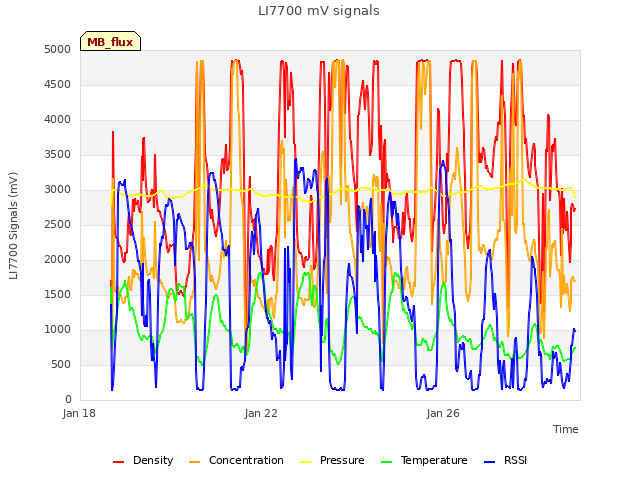Toggle the RSSI legend entry
The height and width of the screenshot is (480, 640).
[x=506, y=460]
